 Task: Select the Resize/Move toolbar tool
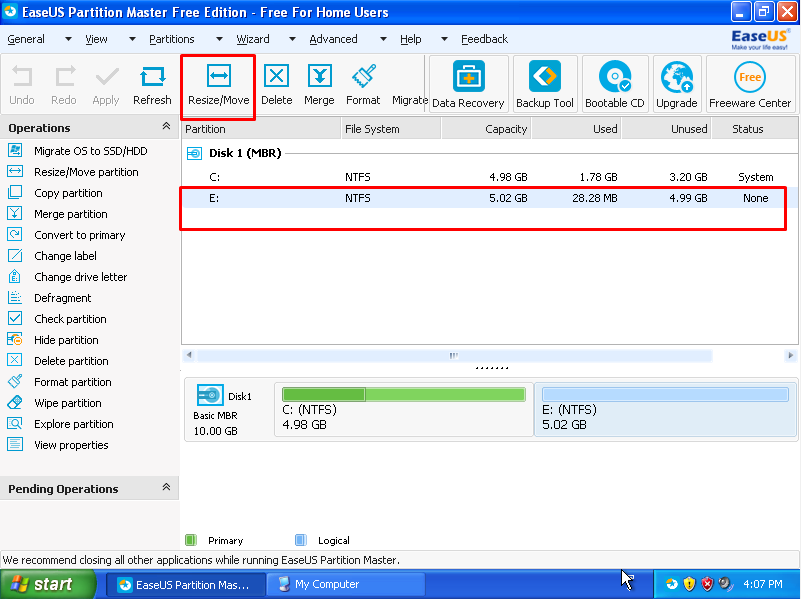tap(218, 85)
